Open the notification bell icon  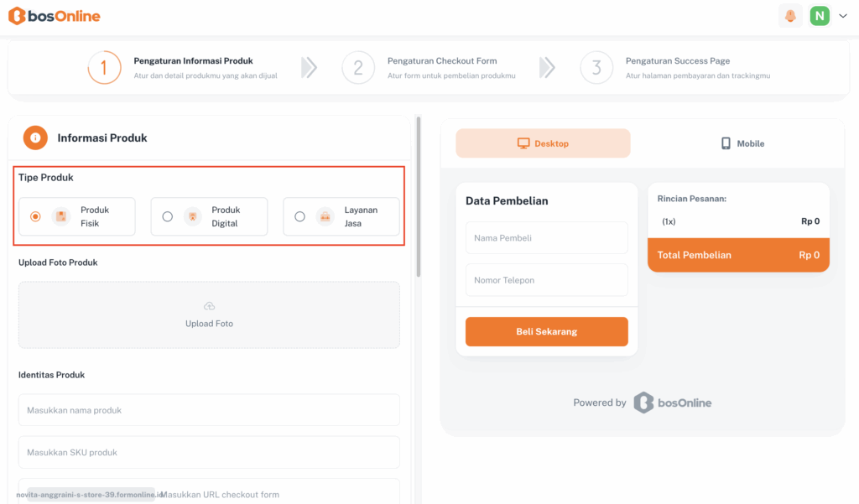(790, 16)
